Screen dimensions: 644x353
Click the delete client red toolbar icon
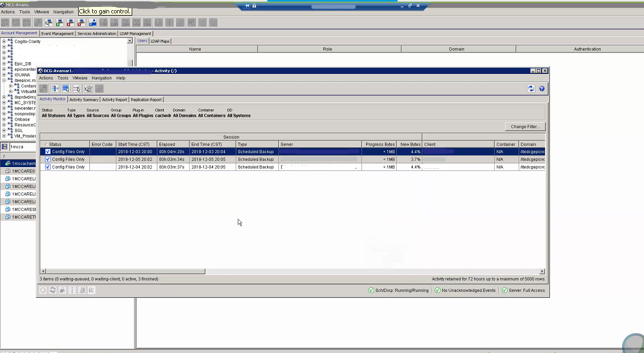tap(81, 22)
